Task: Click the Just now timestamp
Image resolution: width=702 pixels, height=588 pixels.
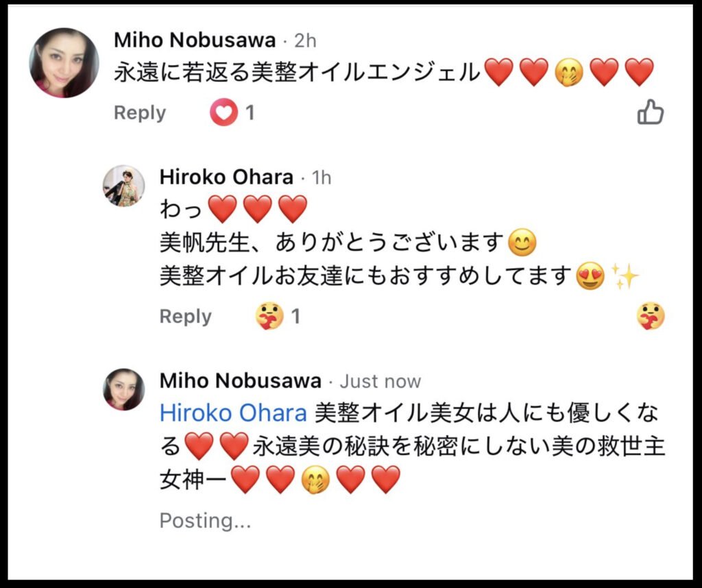Action: pos(380,381)
